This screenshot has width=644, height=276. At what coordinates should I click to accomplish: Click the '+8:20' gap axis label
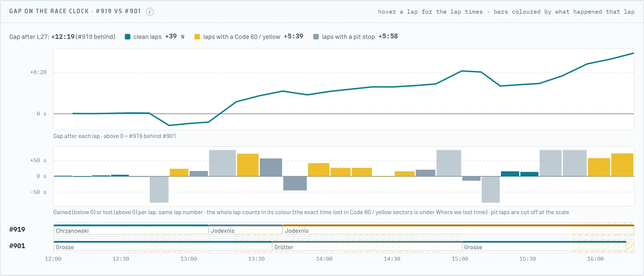coord(38,72)
